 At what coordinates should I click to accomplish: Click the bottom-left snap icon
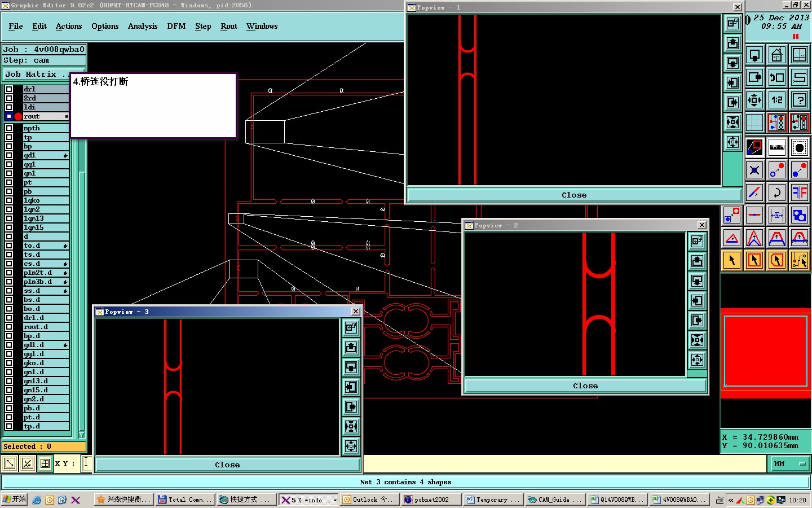(10, 464)
